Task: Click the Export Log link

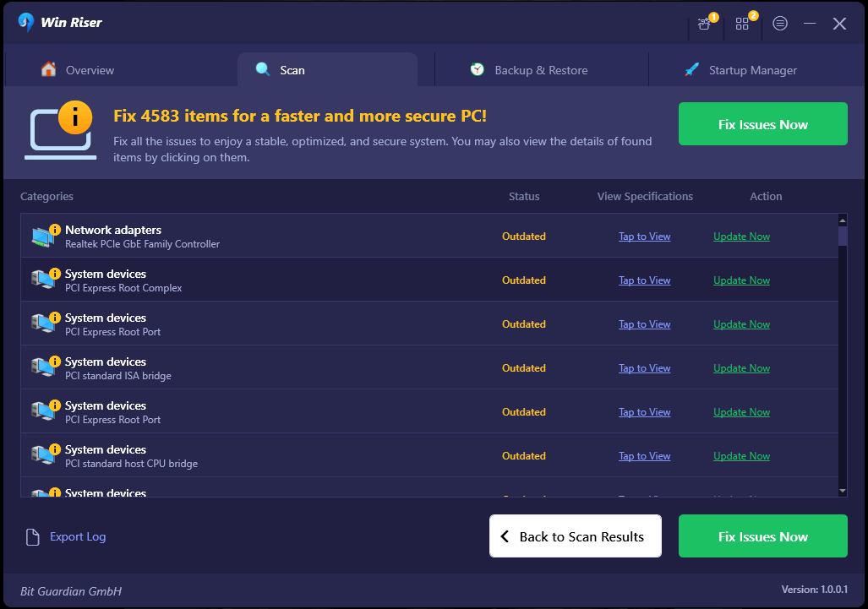Action: click(x=78, y=537)
